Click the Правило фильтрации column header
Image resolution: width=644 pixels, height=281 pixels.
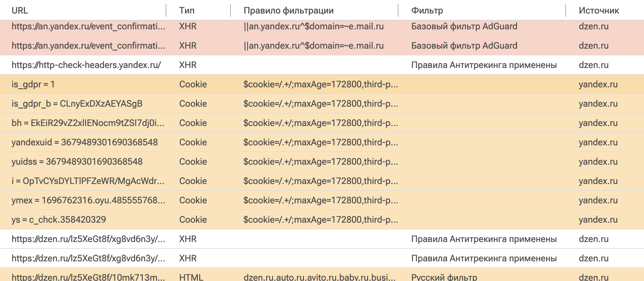point(288,10)
